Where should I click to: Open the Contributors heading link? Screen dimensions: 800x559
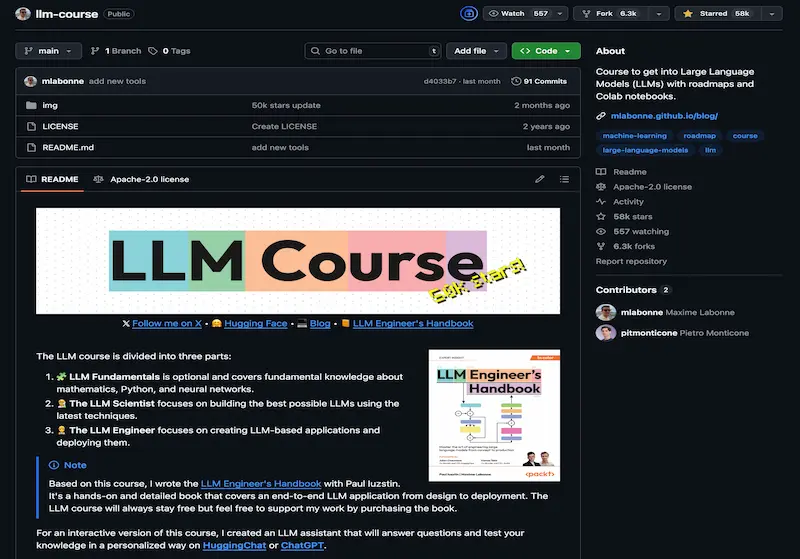[x=633, y=290]
